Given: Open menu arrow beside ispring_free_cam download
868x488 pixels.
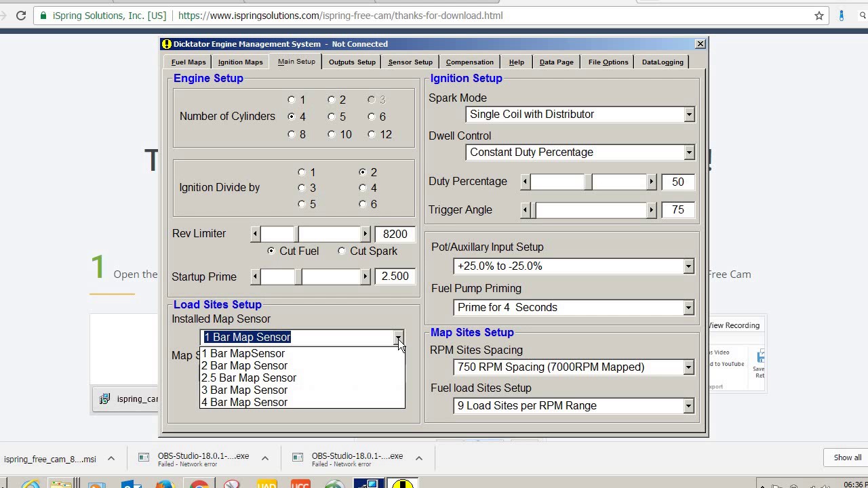Looking at the screenshot, I should click(111, 459).
